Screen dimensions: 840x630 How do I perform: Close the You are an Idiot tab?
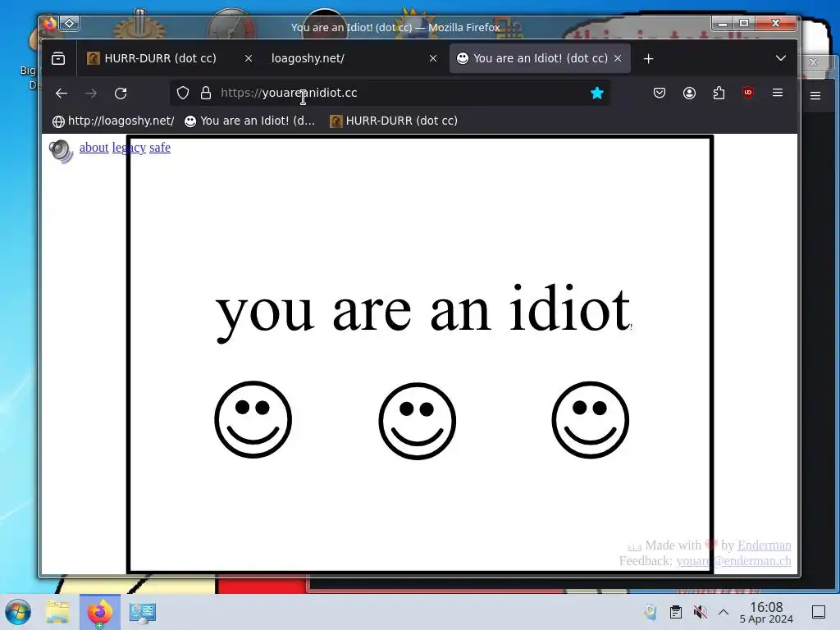(x=618, y=58)
